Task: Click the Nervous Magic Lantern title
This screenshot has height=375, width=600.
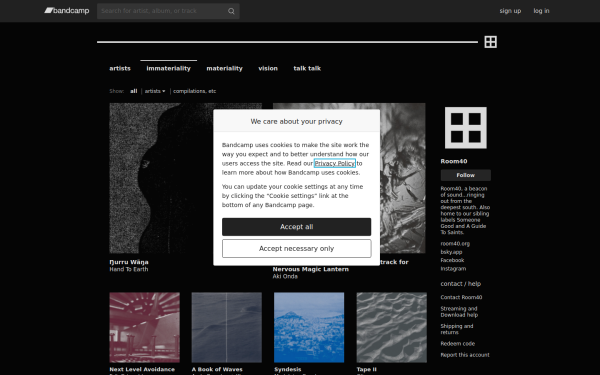Action: coord(310,269)
